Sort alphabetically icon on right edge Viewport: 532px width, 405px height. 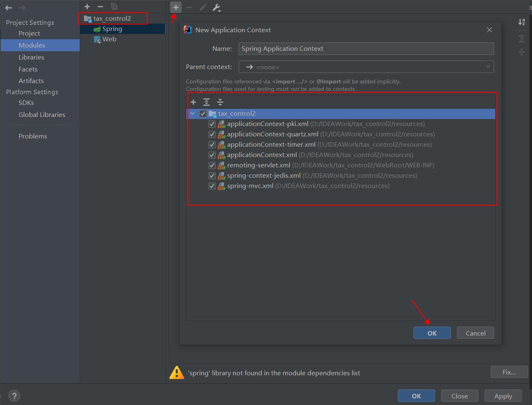click(x=522, y=22)
